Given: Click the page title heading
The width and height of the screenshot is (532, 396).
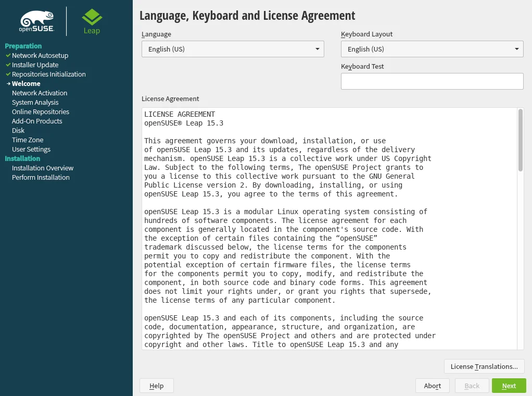Looking at the screenshot, I should pyautogui.click(x=247, y=16).
